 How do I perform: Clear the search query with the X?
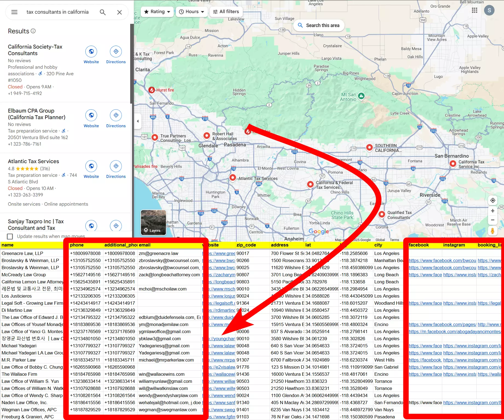tap(120, 12)
